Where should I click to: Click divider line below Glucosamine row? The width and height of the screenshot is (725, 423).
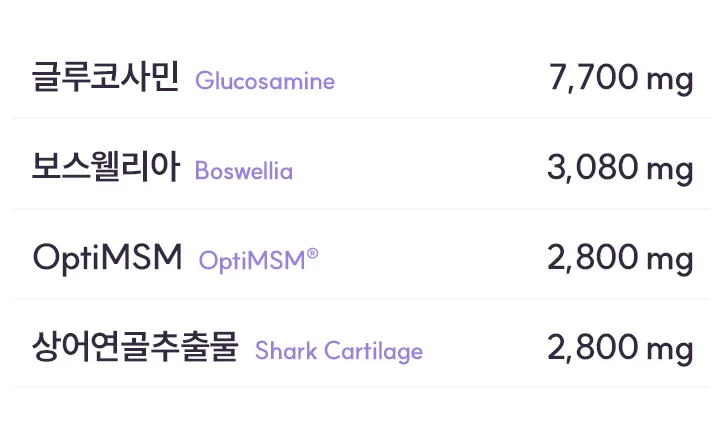pos(362,118)
